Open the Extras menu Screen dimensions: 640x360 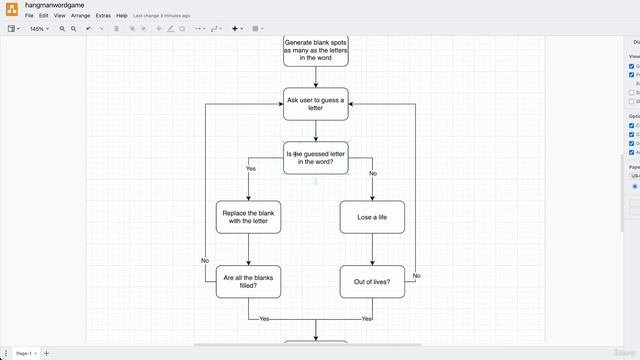(103, 16)
